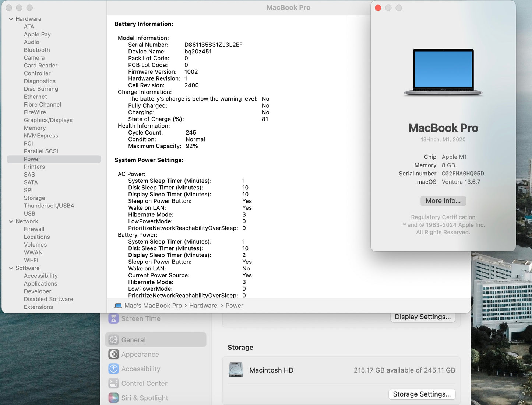Select the highlighted Power entry
This screenshot has width=532, height=405.
[x=54, y=159]
